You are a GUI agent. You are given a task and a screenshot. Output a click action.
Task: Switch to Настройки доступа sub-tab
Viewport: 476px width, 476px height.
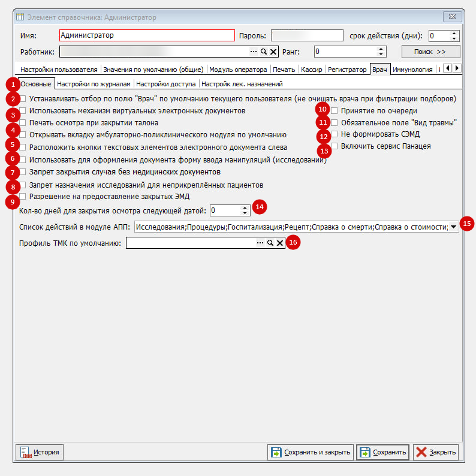click(165, 84)
